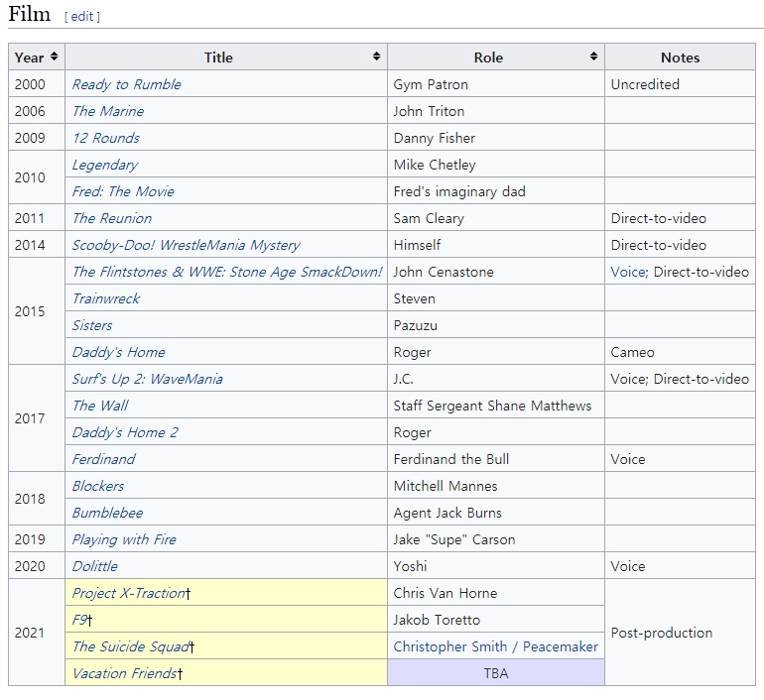Select the Jake "Supe" Carson cell
Viewport: 764px width, 700px height.
click(496, 539)
